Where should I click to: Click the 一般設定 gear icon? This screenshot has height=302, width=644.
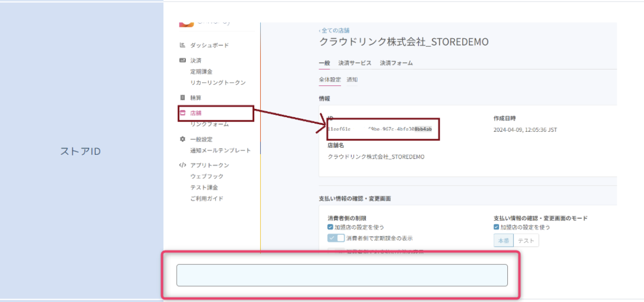tap(183, 140)
